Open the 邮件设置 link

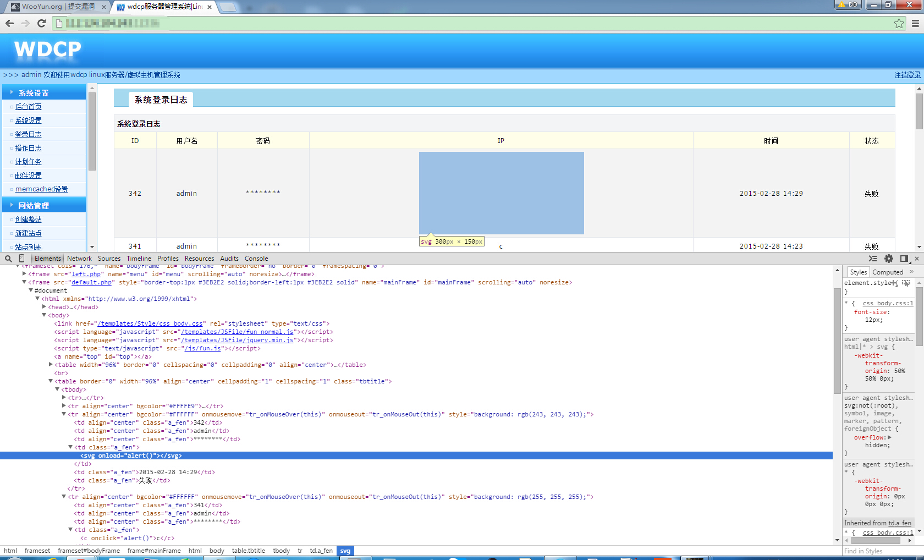coord(28,175)
